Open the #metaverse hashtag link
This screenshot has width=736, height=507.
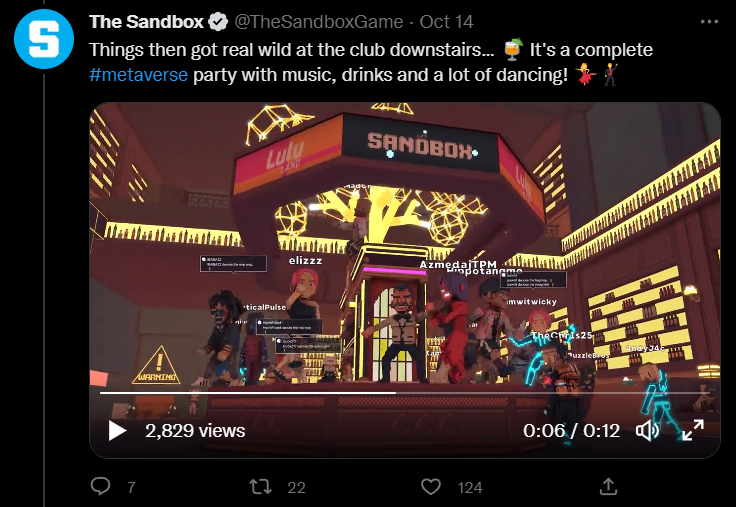[x=138, y=75]
